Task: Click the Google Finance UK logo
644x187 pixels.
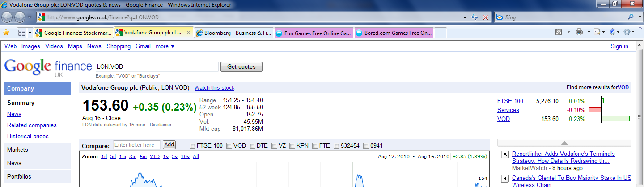Action: [48, 68]
